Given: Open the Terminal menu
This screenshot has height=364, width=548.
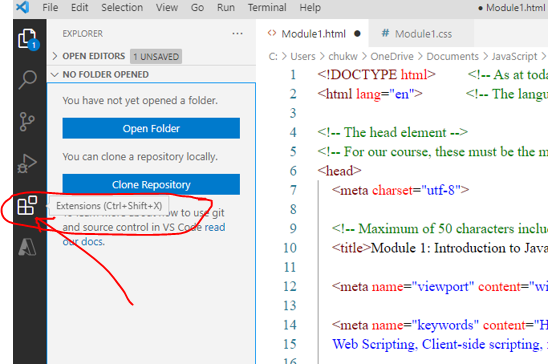Looking at the screenshot, I should (267, 7).
